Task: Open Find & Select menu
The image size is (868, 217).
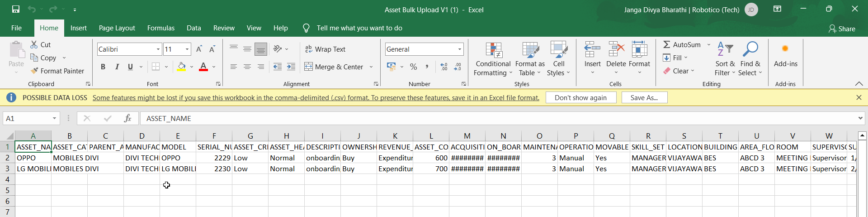Action: (750, 59)
